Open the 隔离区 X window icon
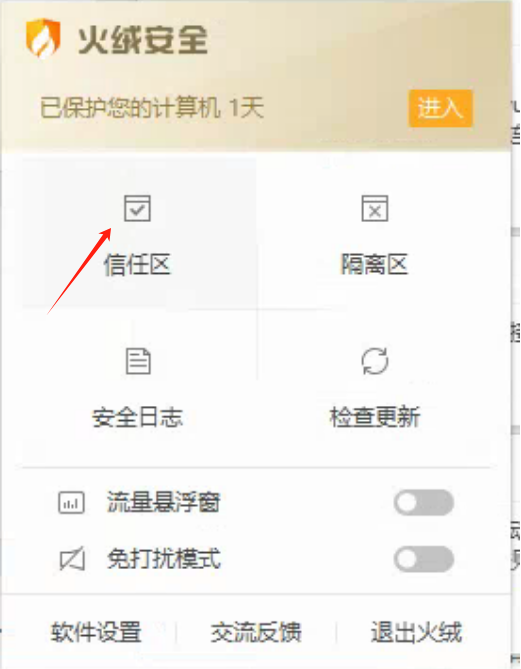Viewport: 521px width, 669px height. click(x=375, y=208)
